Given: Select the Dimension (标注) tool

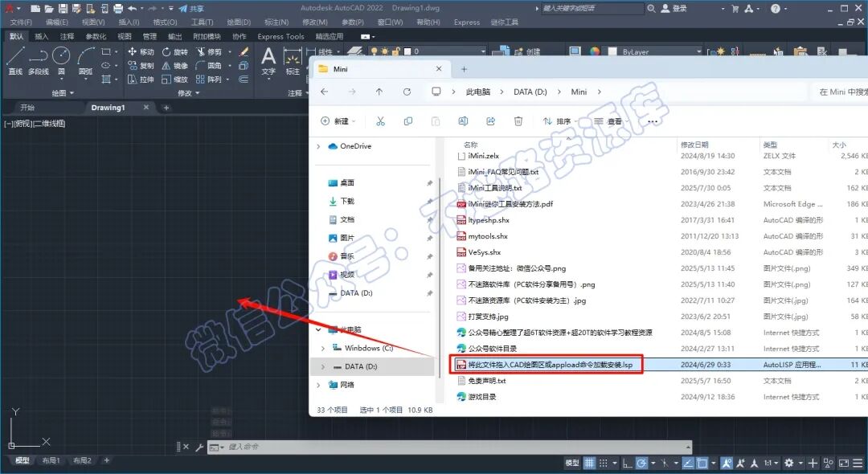Looking at the screenshot, I should [x=293, y=61].
